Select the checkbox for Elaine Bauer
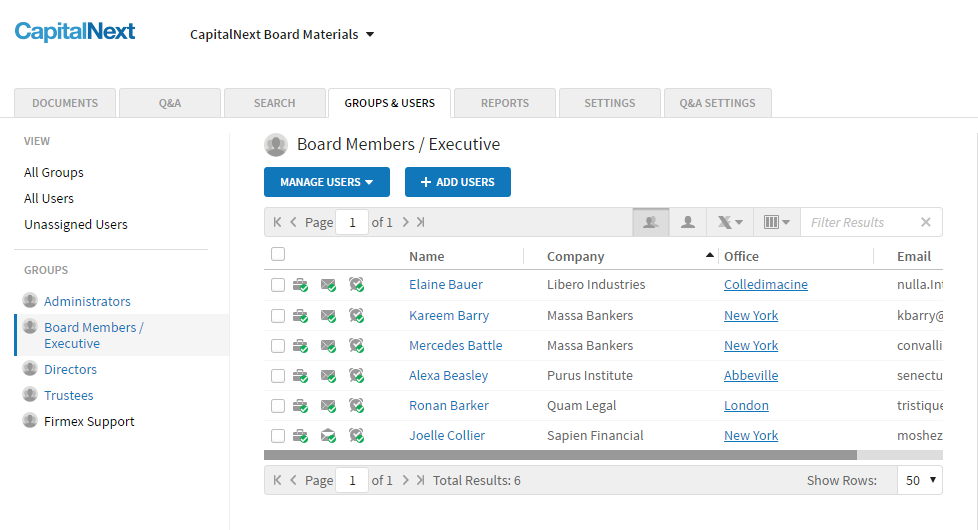 coord(278,285)
